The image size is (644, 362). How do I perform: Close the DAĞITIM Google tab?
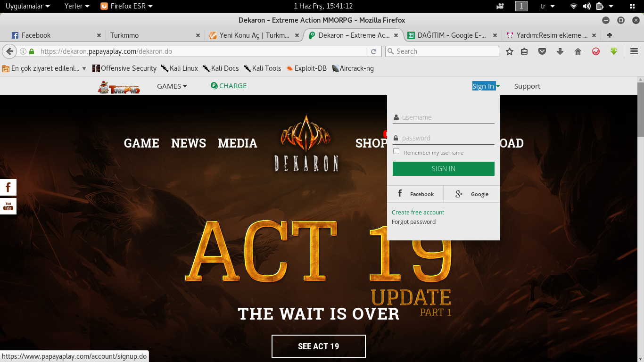(495, 35)
